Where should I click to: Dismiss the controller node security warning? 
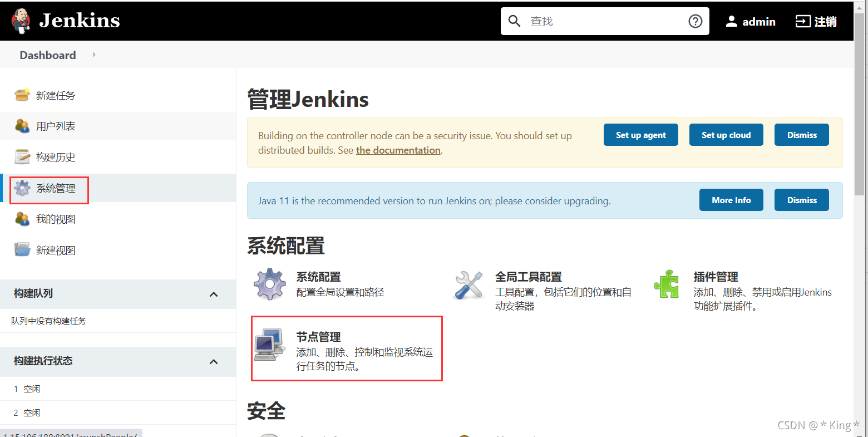(802, 135)
